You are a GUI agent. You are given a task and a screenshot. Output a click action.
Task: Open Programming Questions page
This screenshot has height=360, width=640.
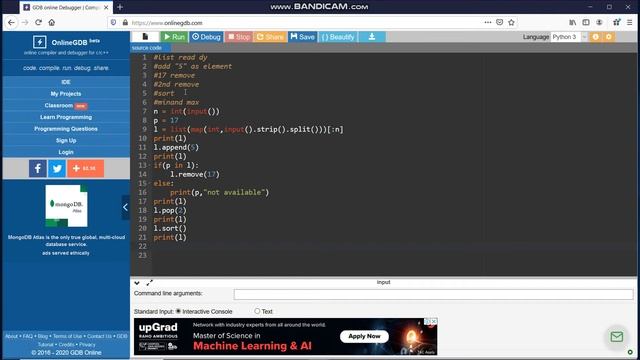point(66,129)
